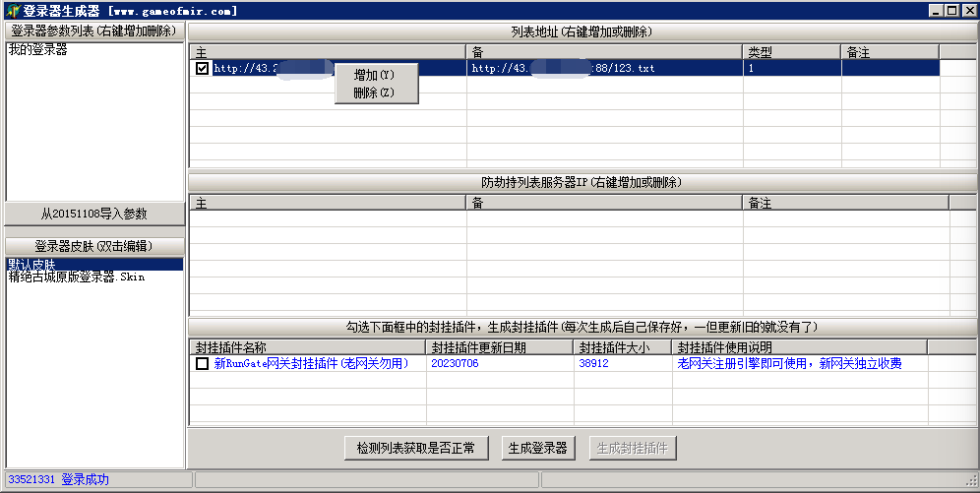Click the 勾选下面框中的封挂插件 header bar
Viewport: 980px width, 493px height.
point(582,327)
